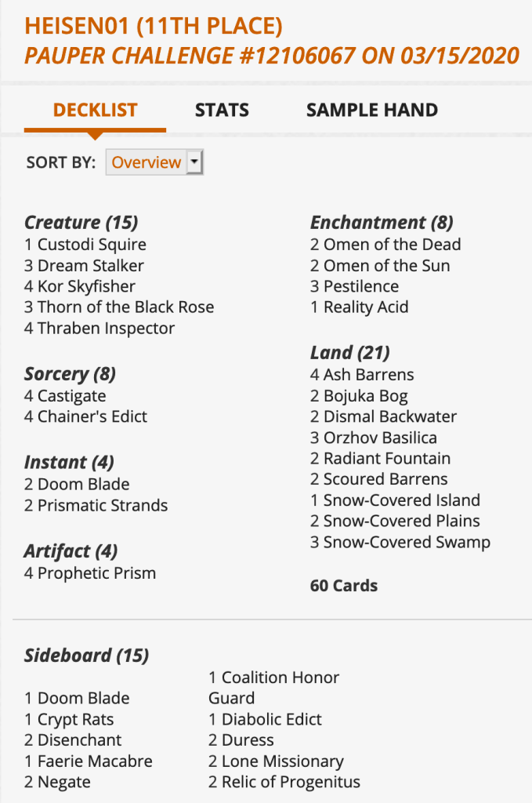
Task: Open the Sample Hand tab
Action: pyautogui.click(x=371, y=110)
